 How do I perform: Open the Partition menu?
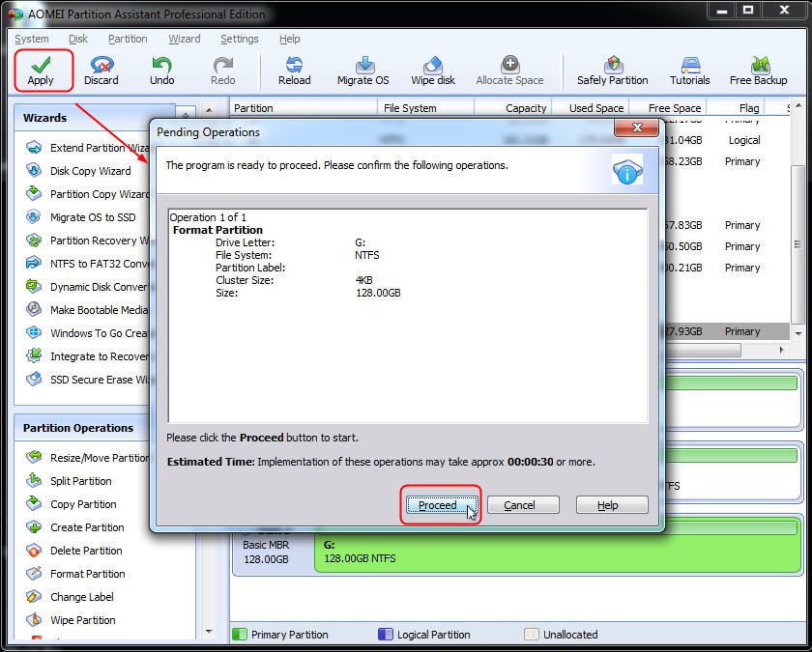128,39
